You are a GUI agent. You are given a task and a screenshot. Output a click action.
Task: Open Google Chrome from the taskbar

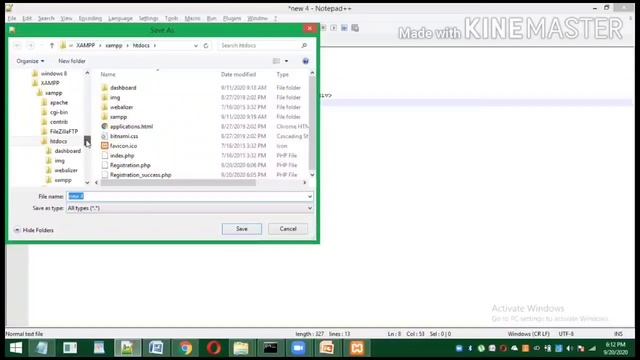tap(185, 348)
